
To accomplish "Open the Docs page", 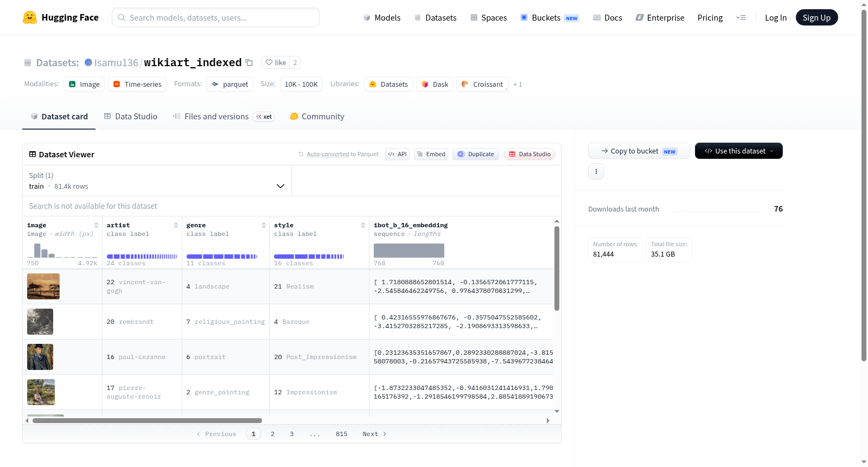I will 608,17.
